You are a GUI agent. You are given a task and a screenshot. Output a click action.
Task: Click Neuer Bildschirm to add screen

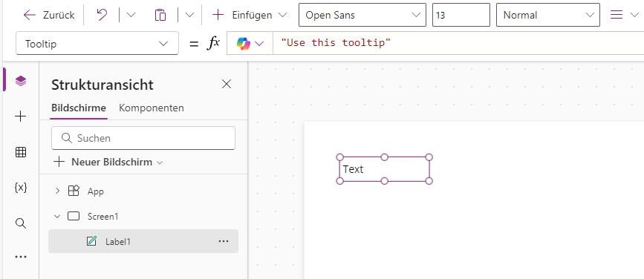click(x=108, y=162)
